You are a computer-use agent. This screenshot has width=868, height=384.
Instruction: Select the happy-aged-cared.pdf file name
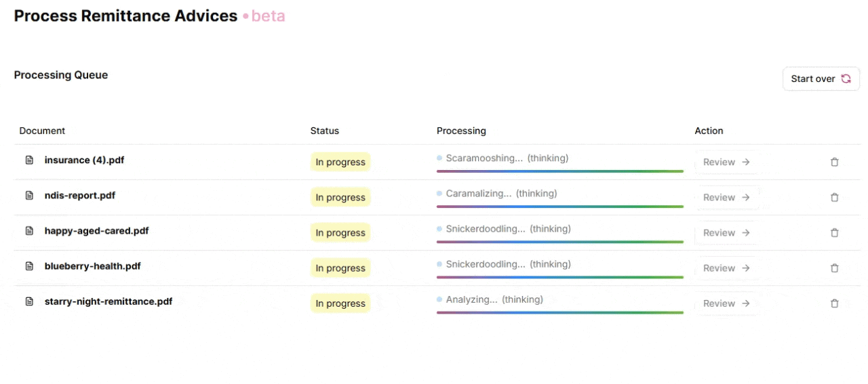click(x=96, y=231)
